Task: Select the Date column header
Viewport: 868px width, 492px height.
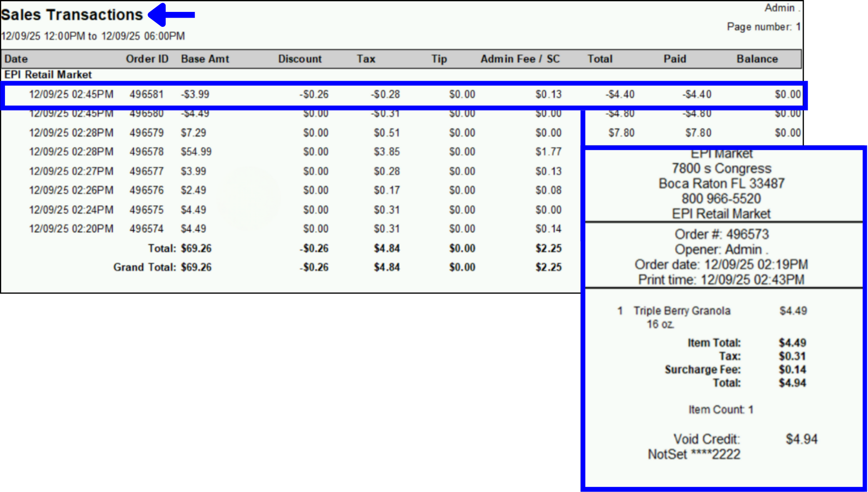Action: click(16, 59)
